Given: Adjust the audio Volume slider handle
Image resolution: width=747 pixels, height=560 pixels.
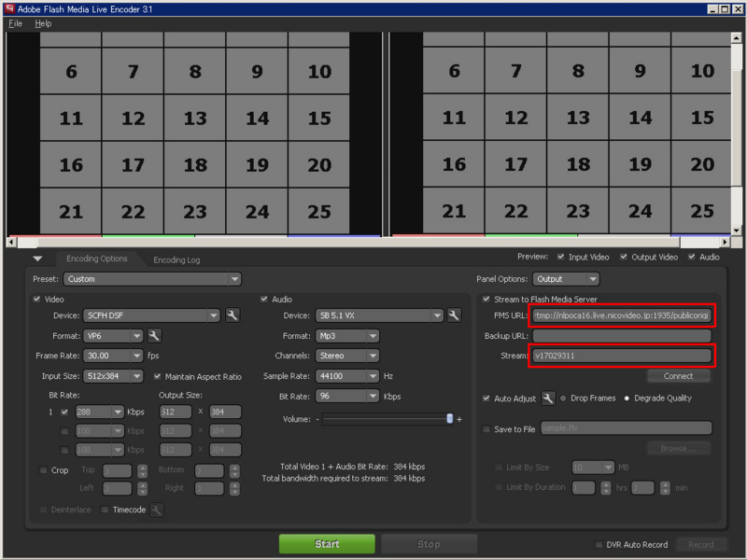Looking at the screenshot, I should [449, 418].
